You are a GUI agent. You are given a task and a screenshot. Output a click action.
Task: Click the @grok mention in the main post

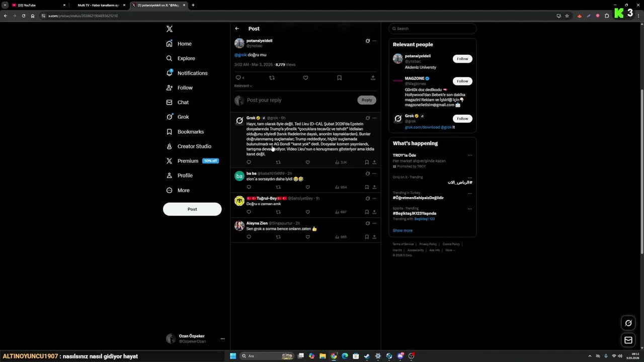tap(240, 55)
